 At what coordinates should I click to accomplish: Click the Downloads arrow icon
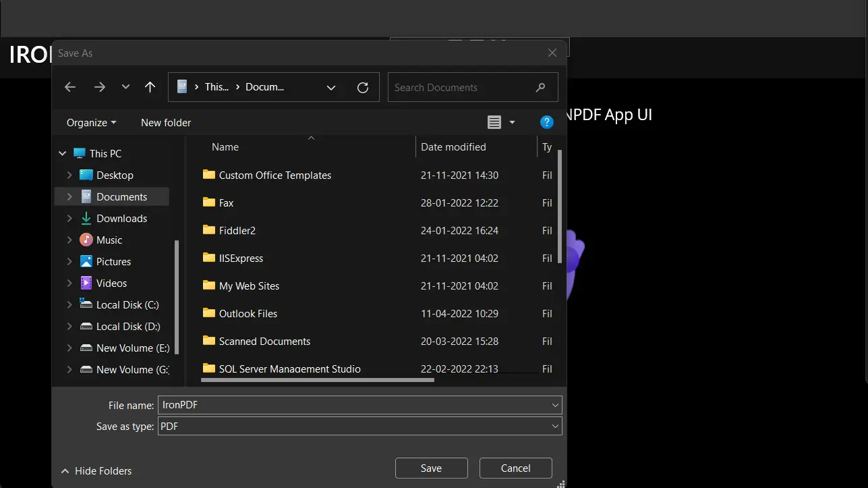click(x=86, y=218)
